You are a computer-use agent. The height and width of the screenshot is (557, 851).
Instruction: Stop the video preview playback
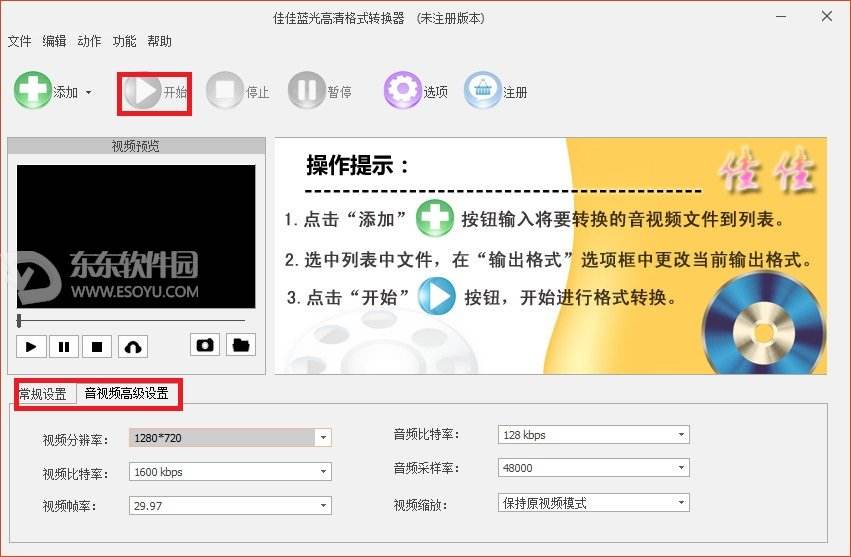coord(97,346)
